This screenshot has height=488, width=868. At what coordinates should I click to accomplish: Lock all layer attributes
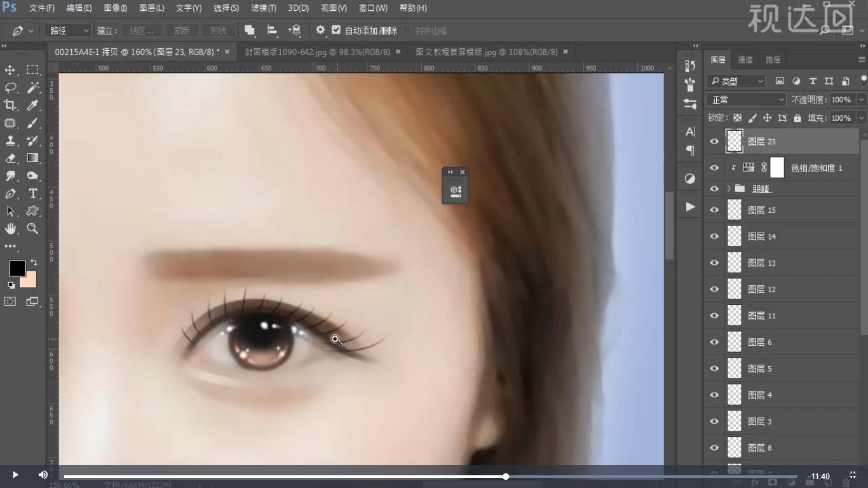[797, 118]
